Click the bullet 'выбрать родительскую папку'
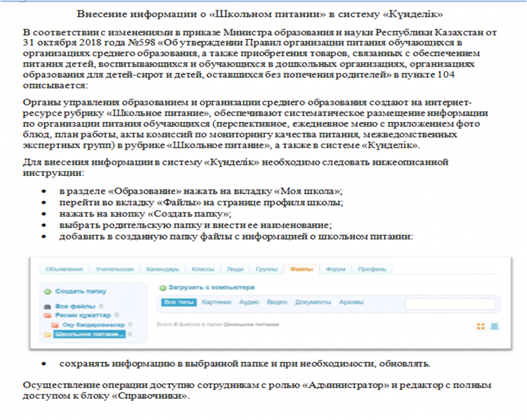 [x=196, y=226]
